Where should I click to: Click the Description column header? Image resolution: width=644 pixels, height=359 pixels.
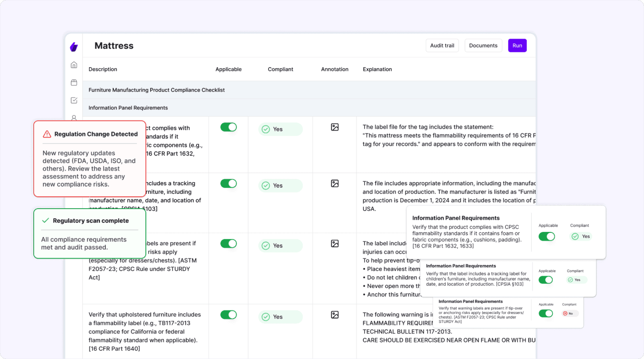[x=103, y=69]
